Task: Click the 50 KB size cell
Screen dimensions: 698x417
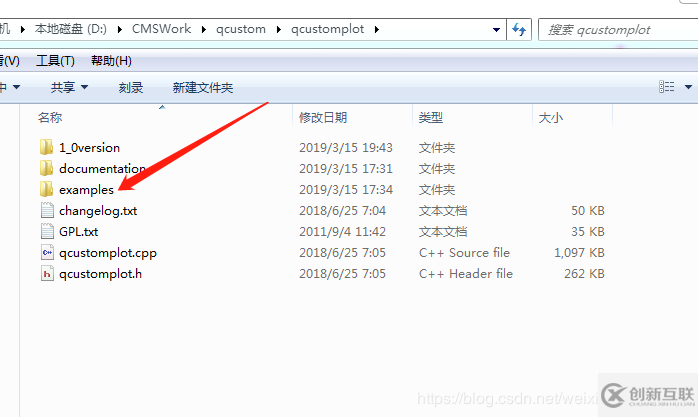Action: [588, 211]
